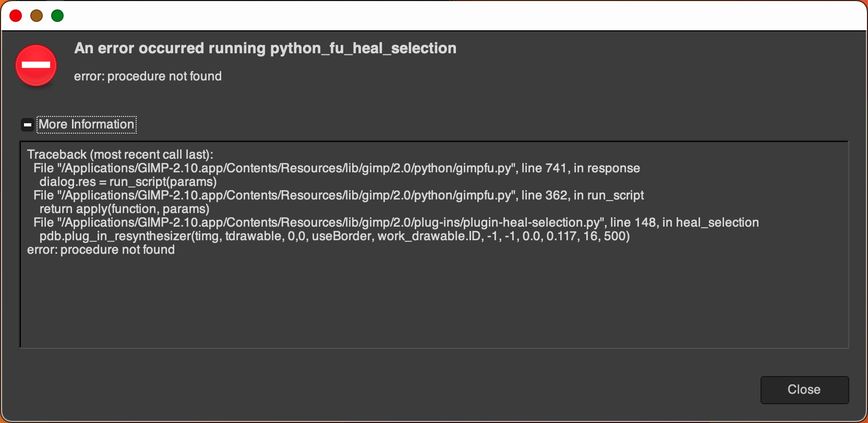The image size is (868, 423).
Task: Click the python_fu_heal_selection error heading
Action: 265,48
